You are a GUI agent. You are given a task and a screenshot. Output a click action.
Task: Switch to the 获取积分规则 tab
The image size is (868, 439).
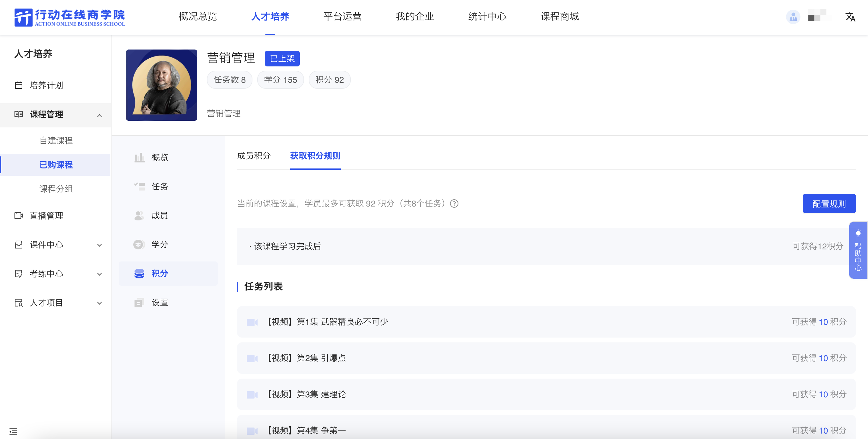point(315,155)
